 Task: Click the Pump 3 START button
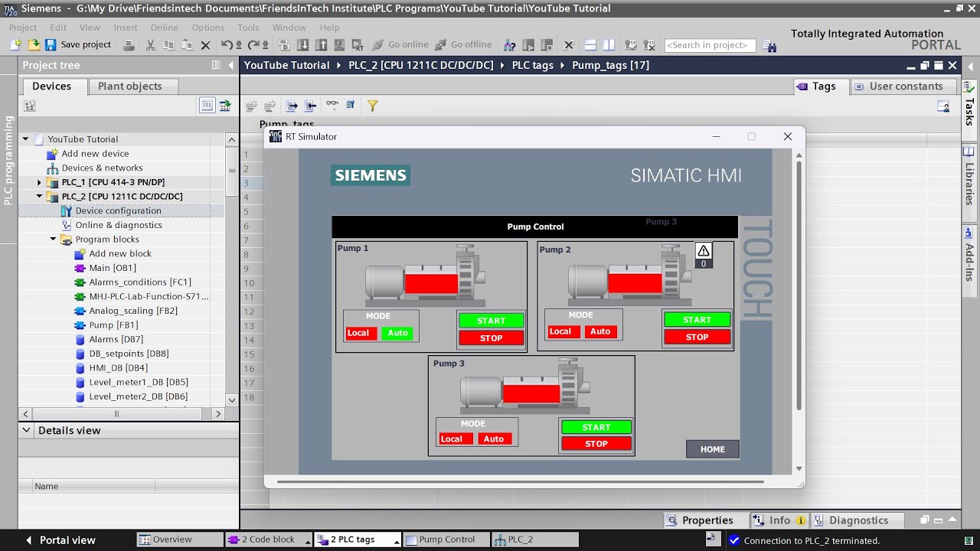click(596, 427)
